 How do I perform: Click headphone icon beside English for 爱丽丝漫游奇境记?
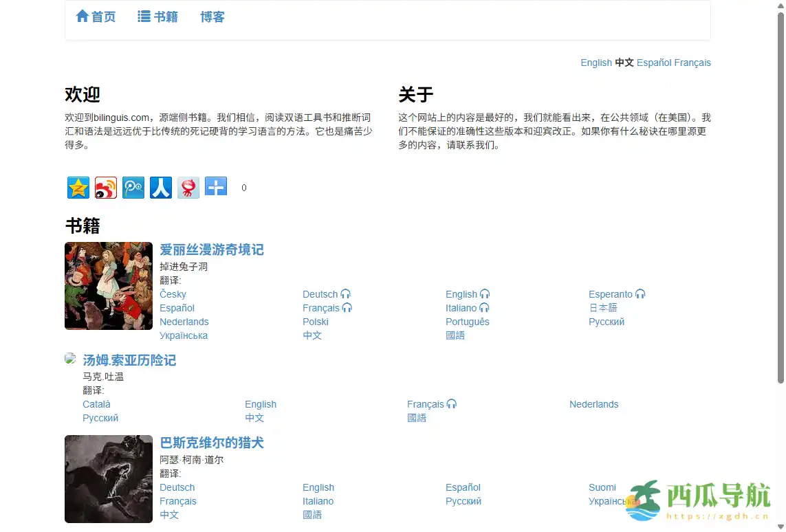click(x=485, y=293)
